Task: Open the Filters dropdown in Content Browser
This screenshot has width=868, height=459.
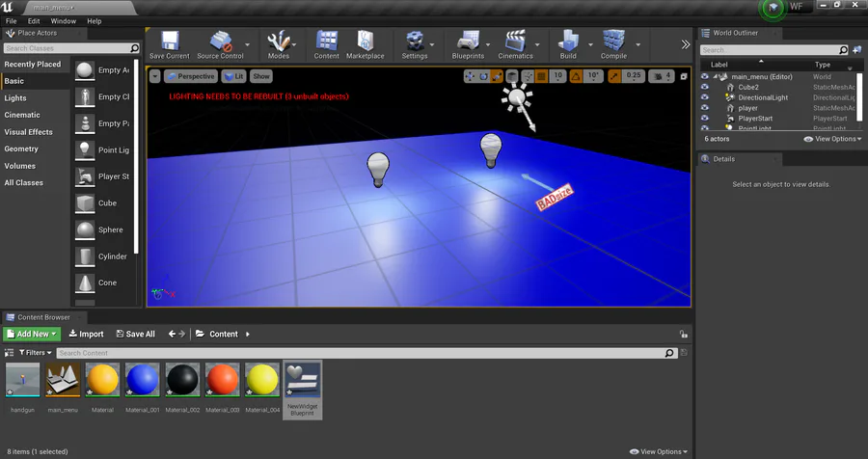Action: pyautogui.click(x=35, y=353)
